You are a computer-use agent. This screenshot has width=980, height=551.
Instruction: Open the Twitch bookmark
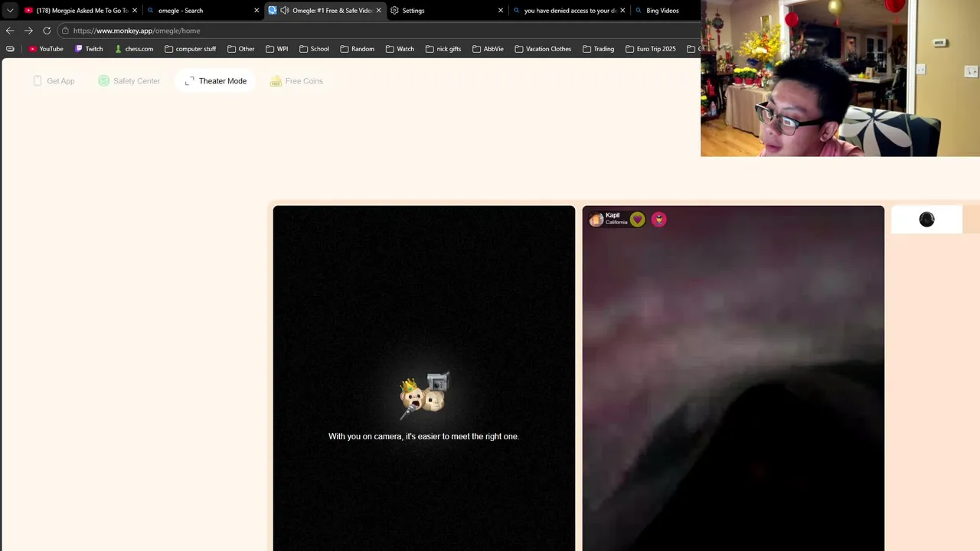click(89, 49)
